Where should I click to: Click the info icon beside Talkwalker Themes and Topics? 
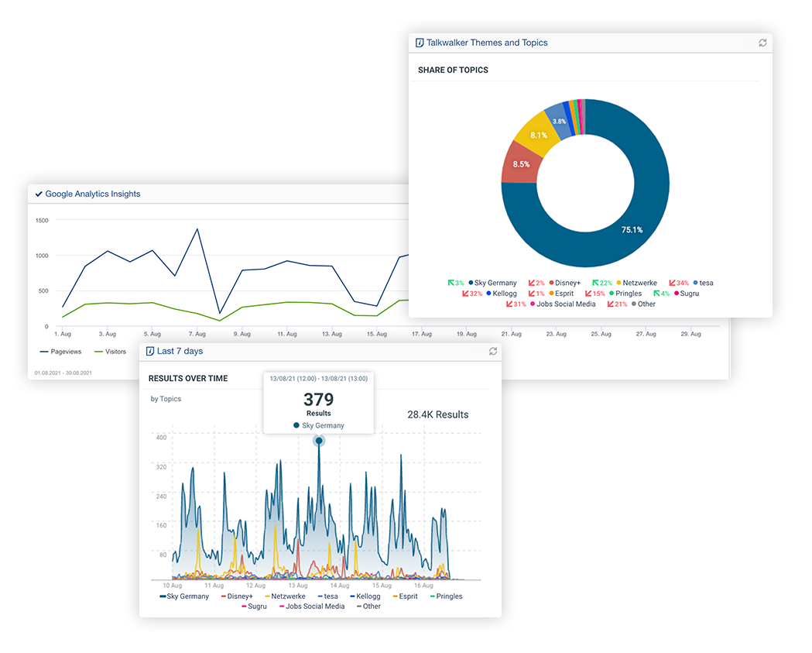click(x=420, y=43)
